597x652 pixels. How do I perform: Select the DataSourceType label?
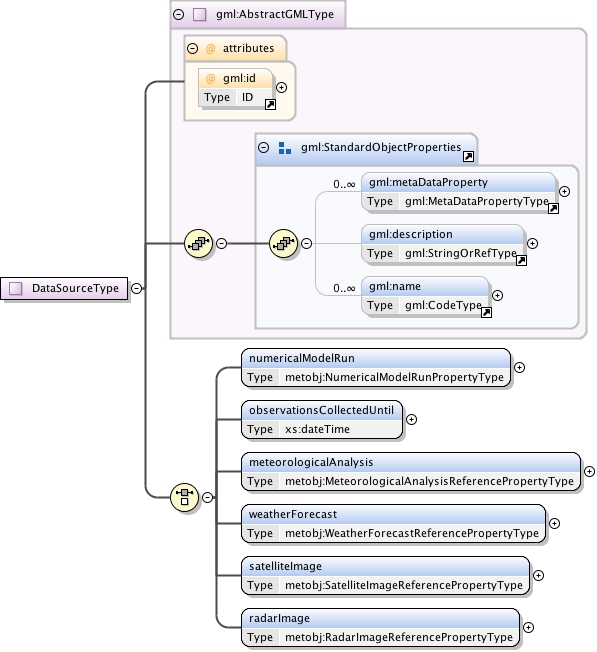(75, 288)
